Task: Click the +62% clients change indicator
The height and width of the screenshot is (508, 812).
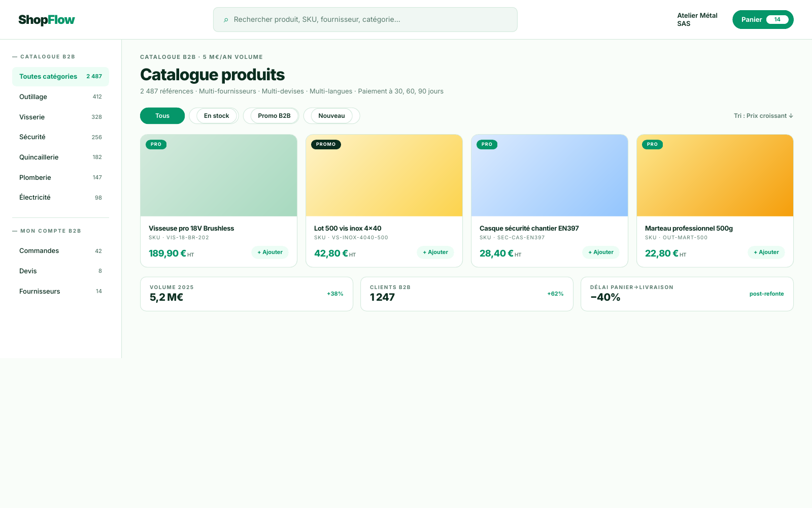Action: coord(555,294)
